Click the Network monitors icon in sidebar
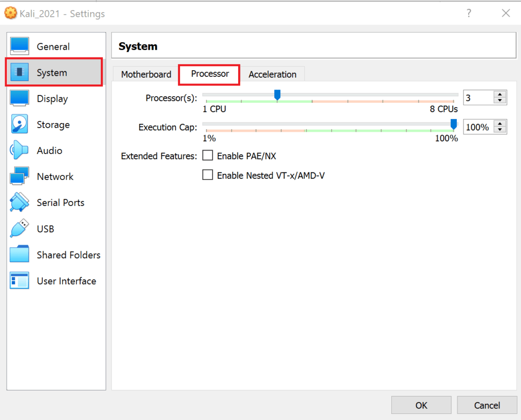This screenshot has height=420, width=521. pyautogui.click(x=19, y=176)
